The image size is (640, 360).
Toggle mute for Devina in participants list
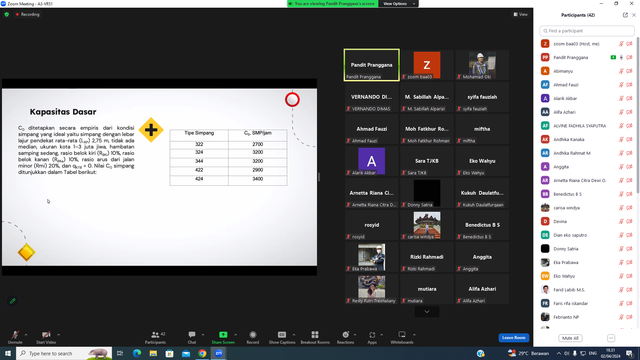click(x=621, y=222)
